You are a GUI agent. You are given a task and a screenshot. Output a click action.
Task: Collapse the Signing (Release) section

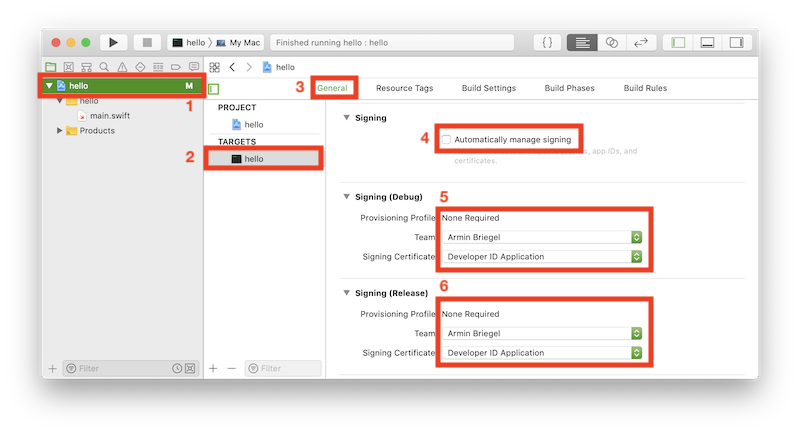(x=346, y=293)
